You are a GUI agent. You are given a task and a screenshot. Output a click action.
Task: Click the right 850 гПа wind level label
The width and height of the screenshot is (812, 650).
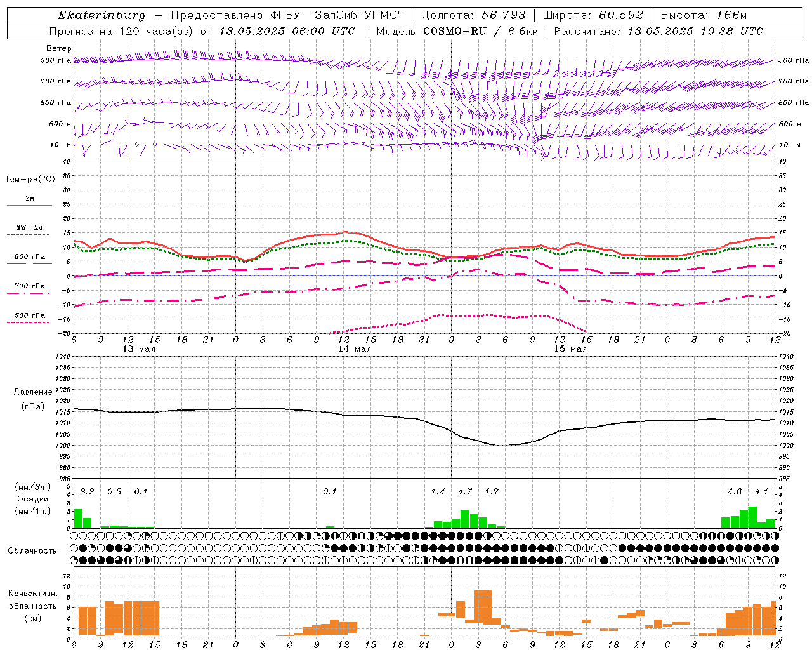pos(794,102)
